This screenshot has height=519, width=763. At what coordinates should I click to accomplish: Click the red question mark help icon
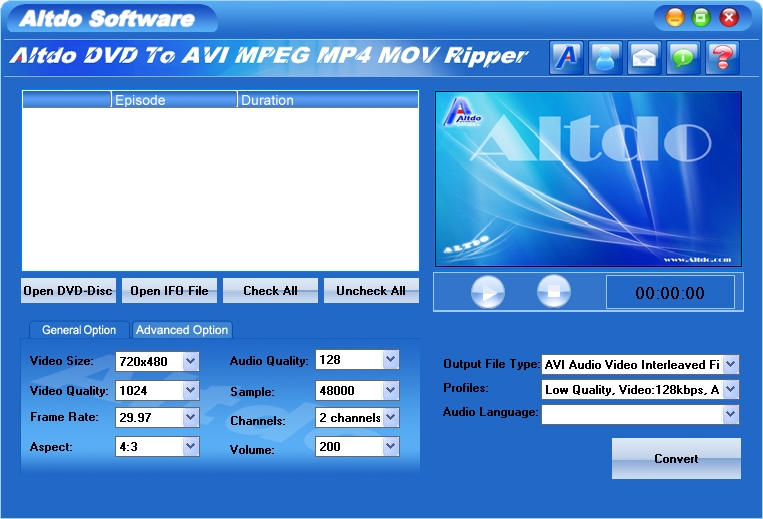(x=722, y=58)
